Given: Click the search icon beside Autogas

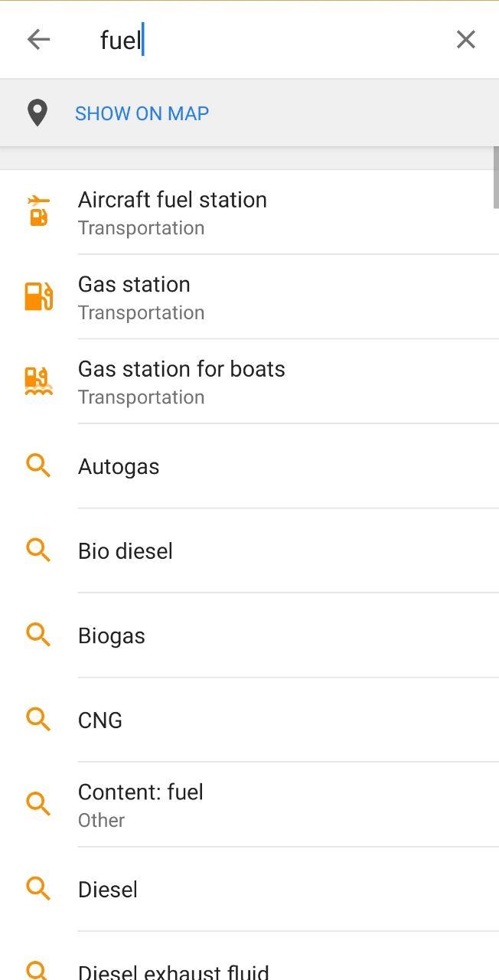Looking at the screenshot, I should click(38, 465).
